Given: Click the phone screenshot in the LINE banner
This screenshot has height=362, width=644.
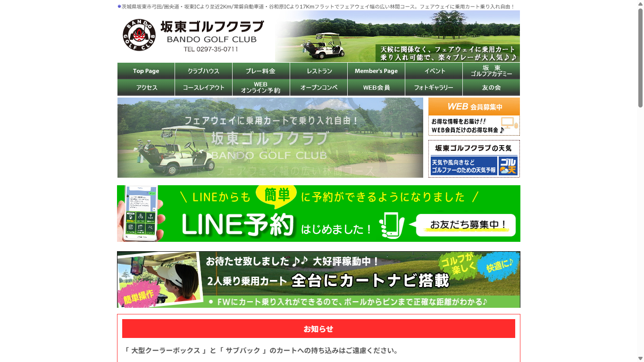Looking at the screenshot, I should (140, 213).
